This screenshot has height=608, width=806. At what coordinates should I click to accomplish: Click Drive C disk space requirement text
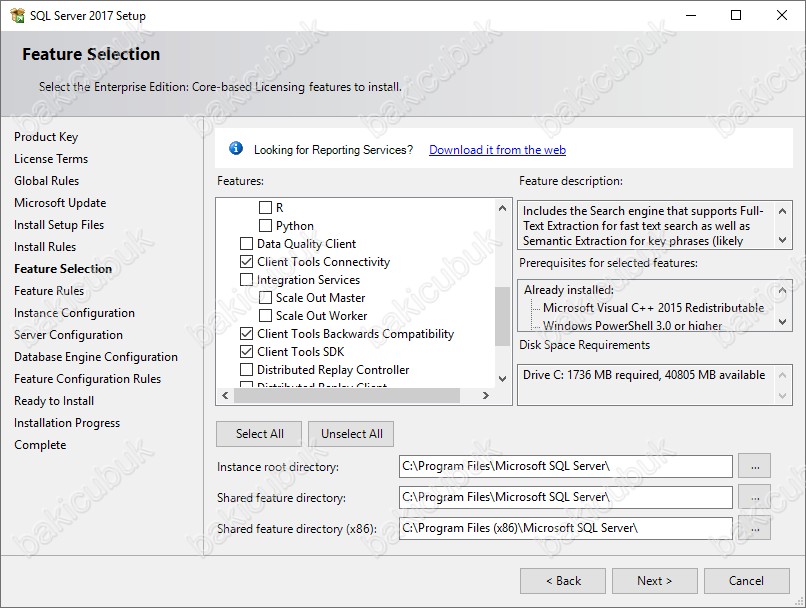[644, 375]
